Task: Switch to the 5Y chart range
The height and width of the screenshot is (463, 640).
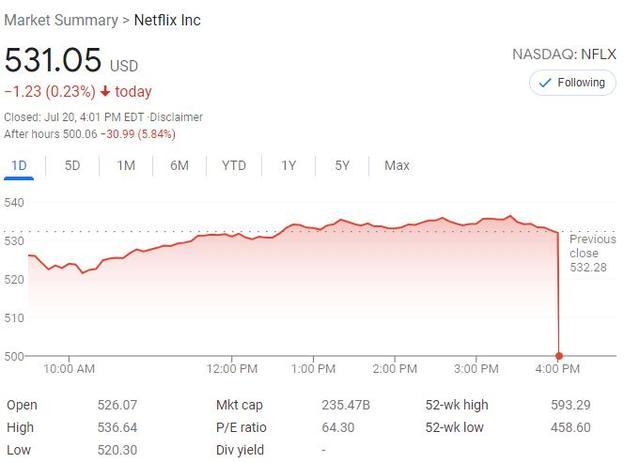Action: coord(342,166)
